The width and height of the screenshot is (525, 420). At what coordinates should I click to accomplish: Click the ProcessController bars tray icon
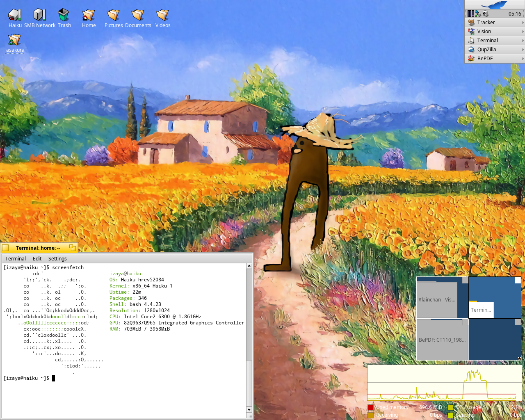coord(471,14)
